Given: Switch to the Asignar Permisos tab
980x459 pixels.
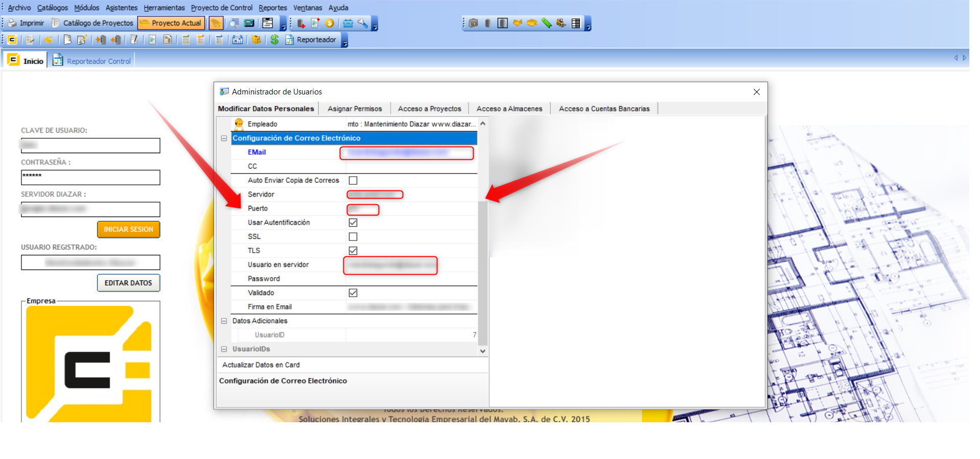Looking at the screenshot, I should click(x=355, y=109).
